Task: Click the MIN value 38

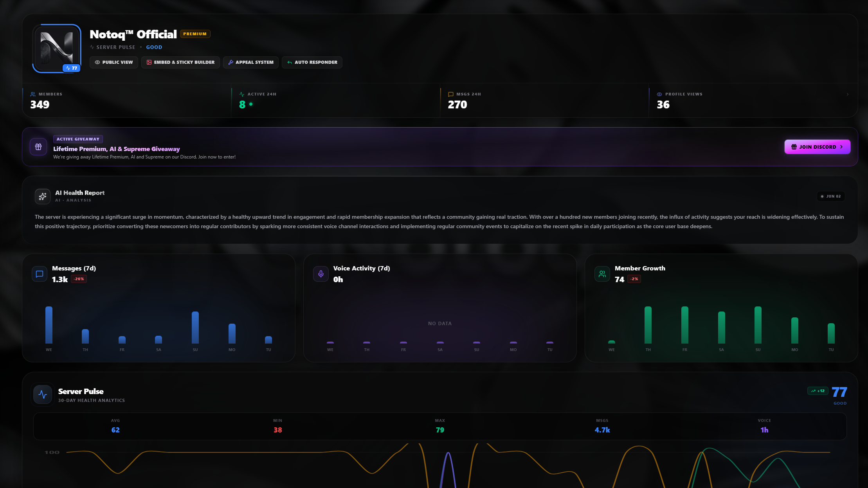Action: point(278,430)
